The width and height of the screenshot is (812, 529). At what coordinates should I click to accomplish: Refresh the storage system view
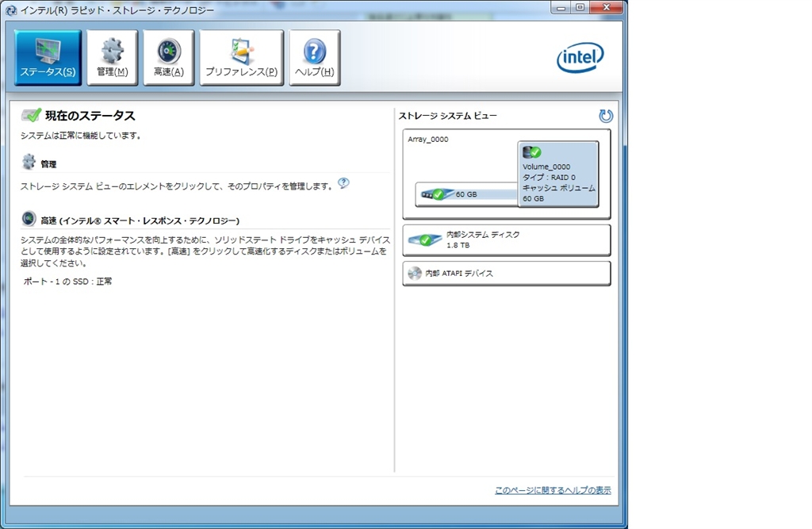click(x=605, y=116)
